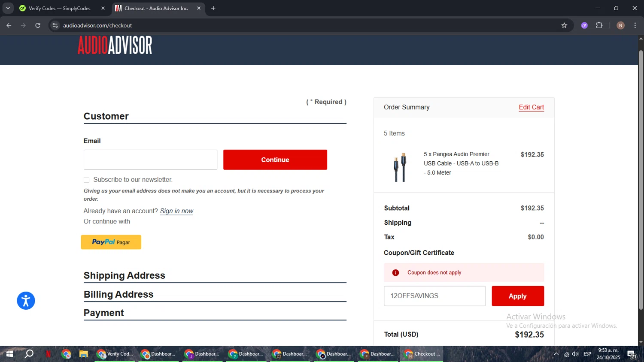The image size is (644, 362).
Task: Click the Coupon does not apply message
Action: tap(434, 273)
